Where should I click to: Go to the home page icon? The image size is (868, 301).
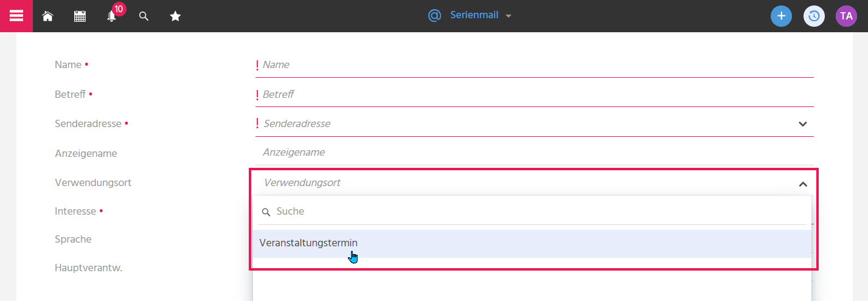click(x=47, y=16)
